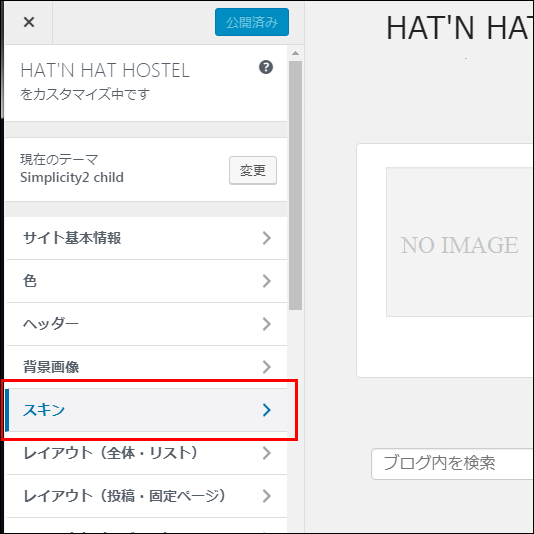
Task: Click the chevron next to レイアウト（投稿・固定ページ）
Action: [267, 496]
